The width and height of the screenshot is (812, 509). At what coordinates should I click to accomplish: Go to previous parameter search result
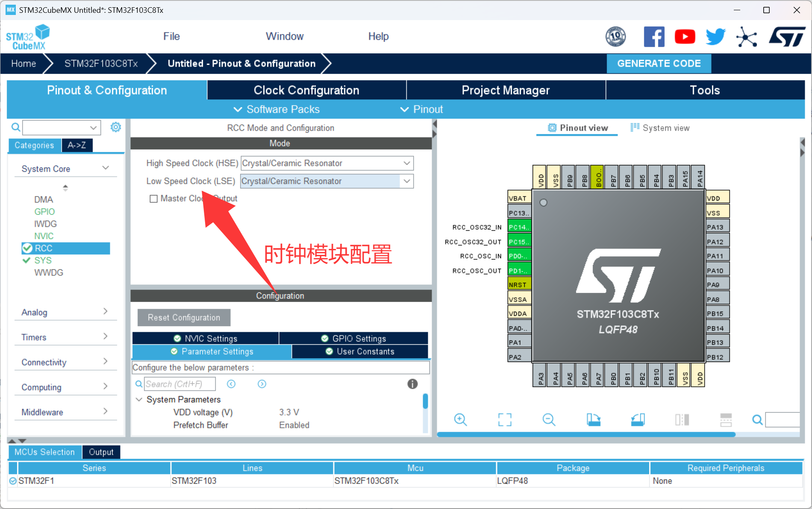pyautogui.click(x=231, y=384)
